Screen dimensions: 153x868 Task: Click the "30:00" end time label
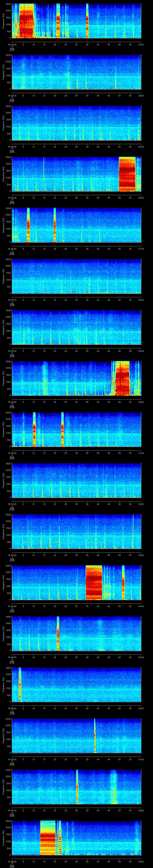[x=141, y=402]
